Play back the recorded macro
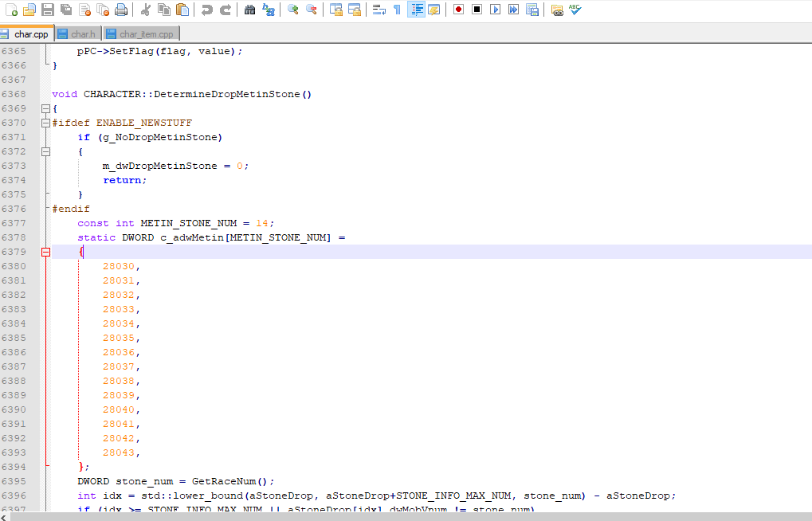Screen dimensions: 812x521 [495, 10]
